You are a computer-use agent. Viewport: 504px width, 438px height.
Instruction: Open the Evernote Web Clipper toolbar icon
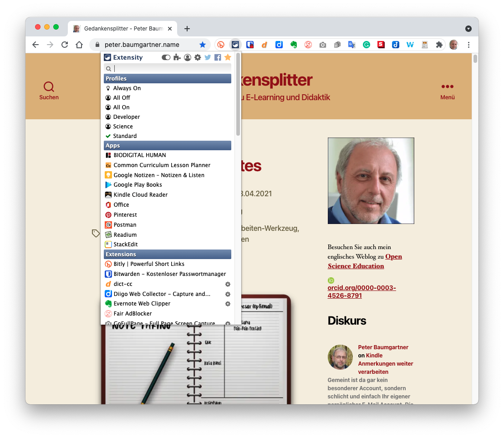(294, 45)
